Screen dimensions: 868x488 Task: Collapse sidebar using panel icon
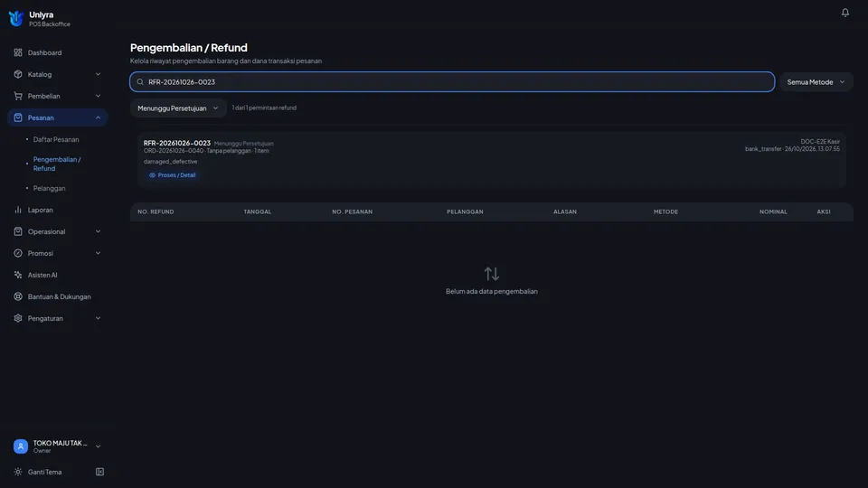coord(99,472)
